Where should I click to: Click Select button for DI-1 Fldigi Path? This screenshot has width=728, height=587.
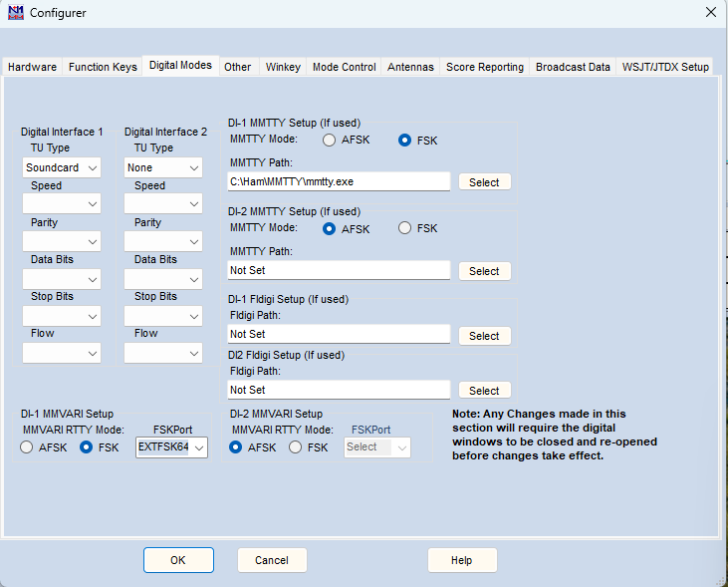coord(484,336)
